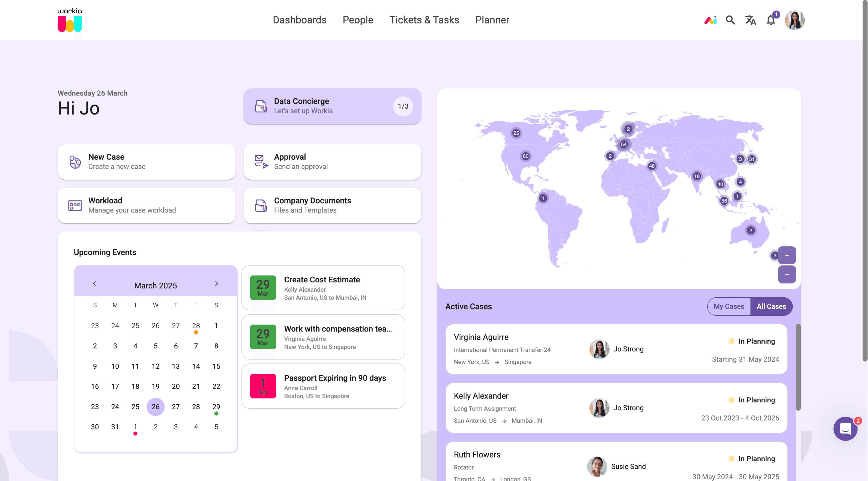
Task: Open the Data Concierge card
Action: (332, 106)
